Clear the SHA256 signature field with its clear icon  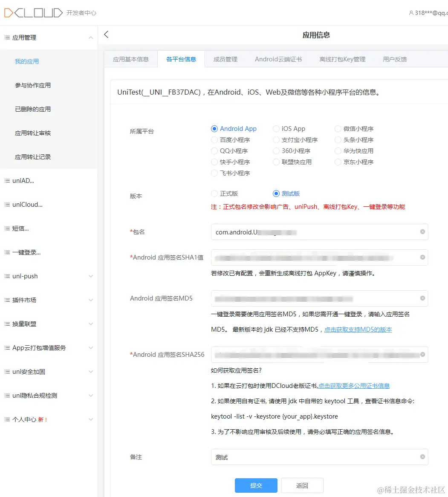point(422,354)
